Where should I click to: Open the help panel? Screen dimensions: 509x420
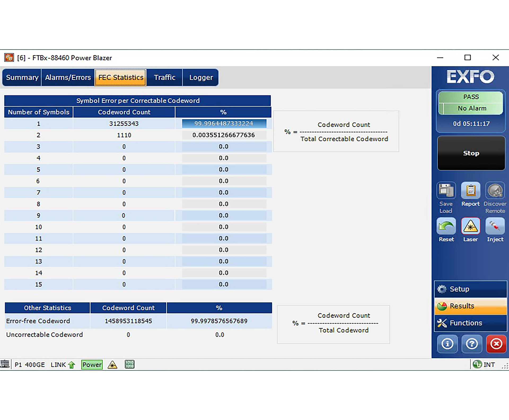472,344
